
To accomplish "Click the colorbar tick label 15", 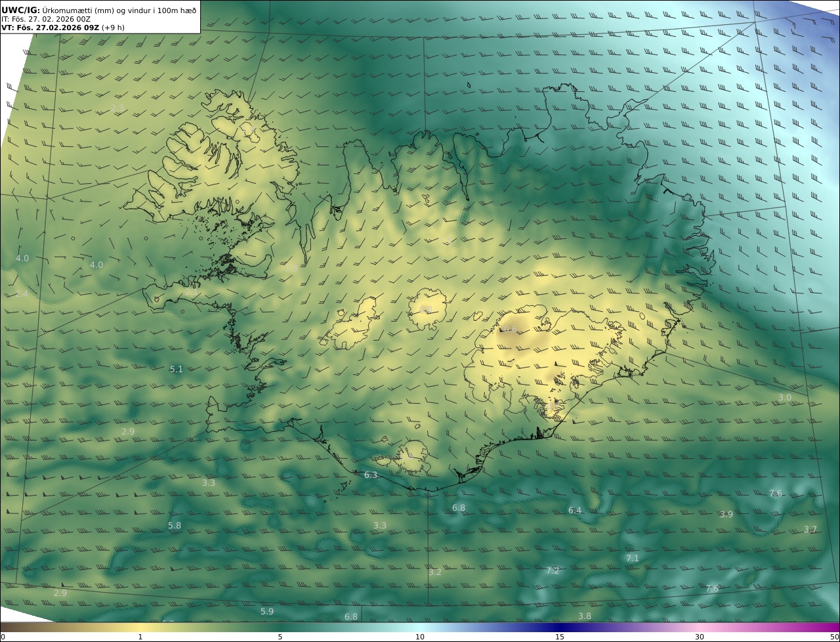I will click(x=560, y=637).
